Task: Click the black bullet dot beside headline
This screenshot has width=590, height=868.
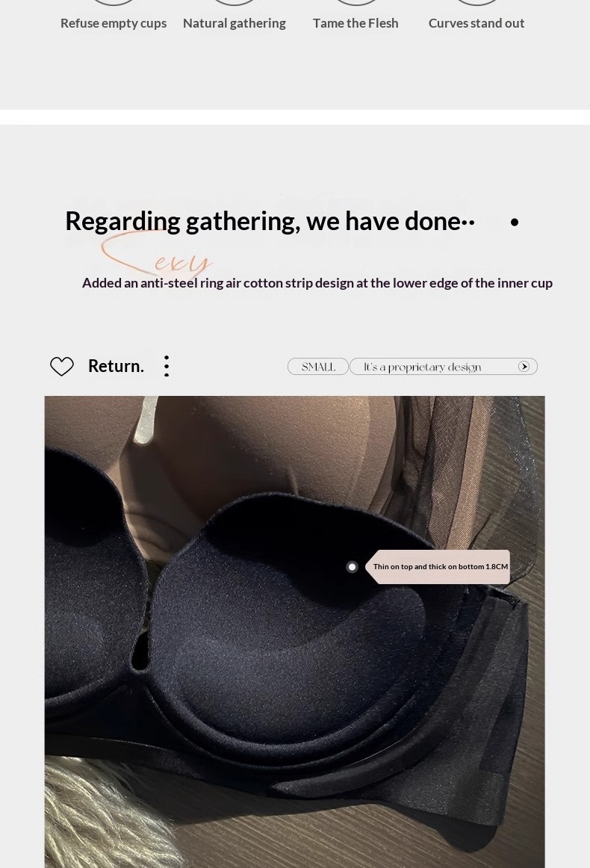Action: click(515, 222)
